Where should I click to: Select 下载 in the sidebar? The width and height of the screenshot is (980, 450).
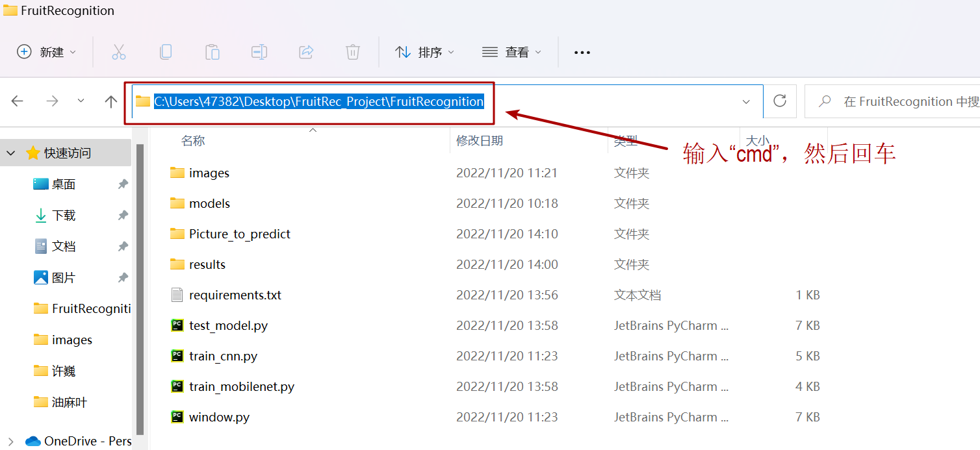tap(64, 216)
